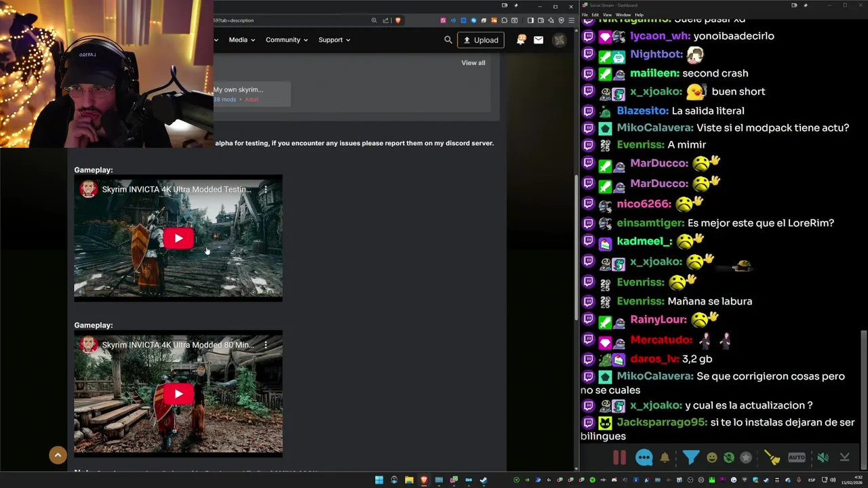Image resolution: width=868 pixels, height=488 pixels.
Task: Open the messages envelope icon
Action: (x=538, y=40)
